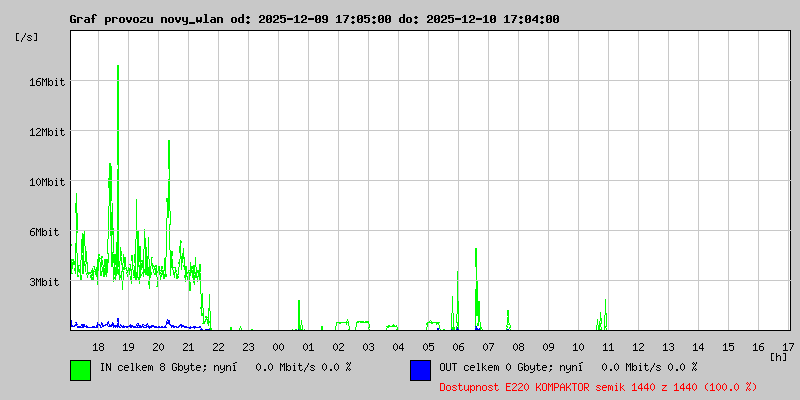Click hour label '21' on time axis

188,347
